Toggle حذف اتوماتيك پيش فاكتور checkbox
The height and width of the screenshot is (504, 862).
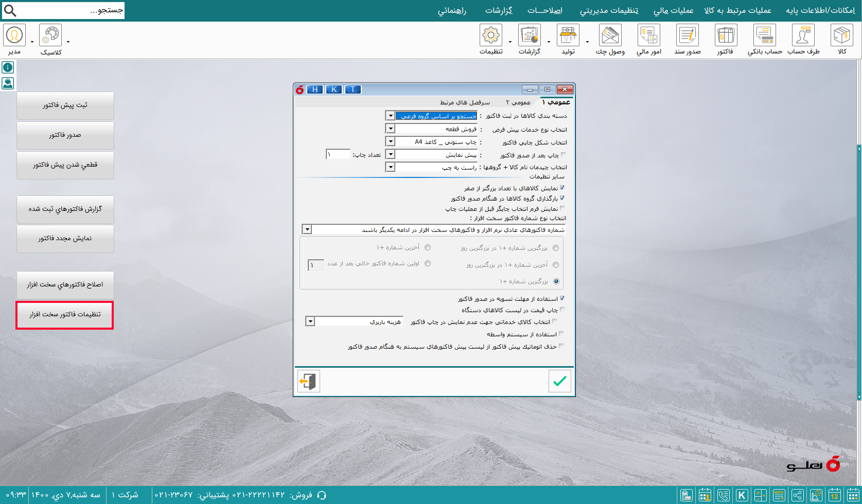pyautogui.click(x=561, y=346)
